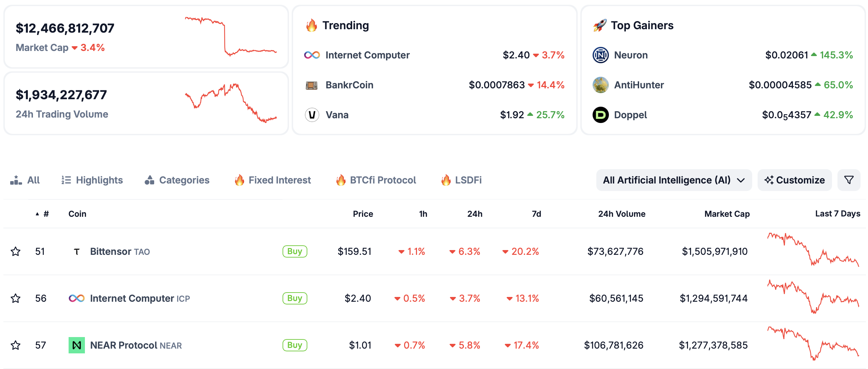The image size is (868, 369).
Task: Favorite NEAR Protocol with the star
Action: [x=16, y=345]
